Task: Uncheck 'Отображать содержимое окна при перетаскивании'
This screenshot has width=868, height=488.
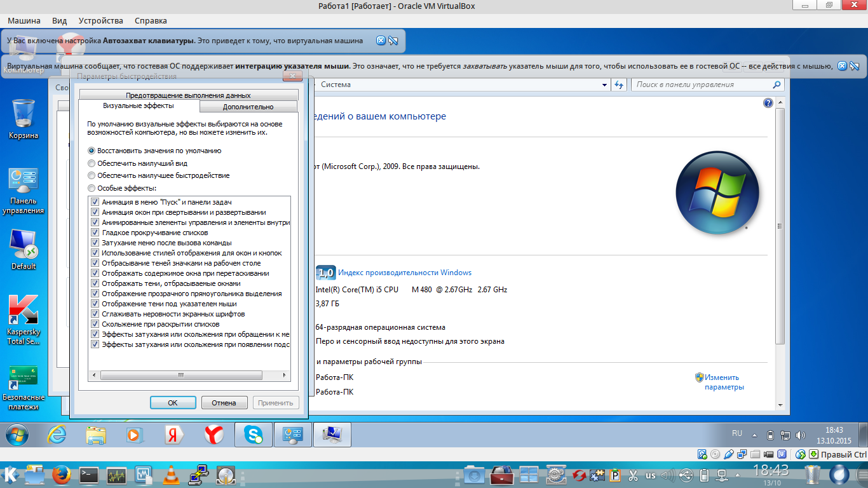Action: (95, 273)
